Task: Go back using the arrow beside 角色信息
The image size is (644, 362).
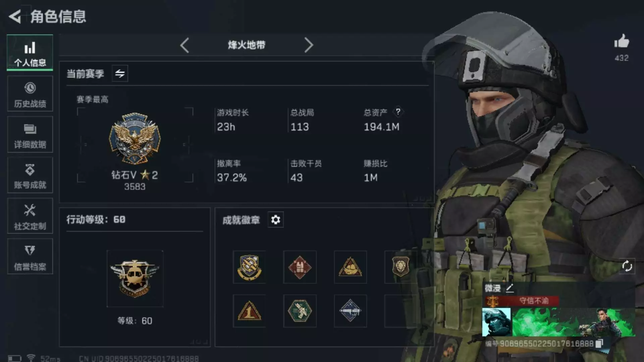Action: click(x=15, y=16)
